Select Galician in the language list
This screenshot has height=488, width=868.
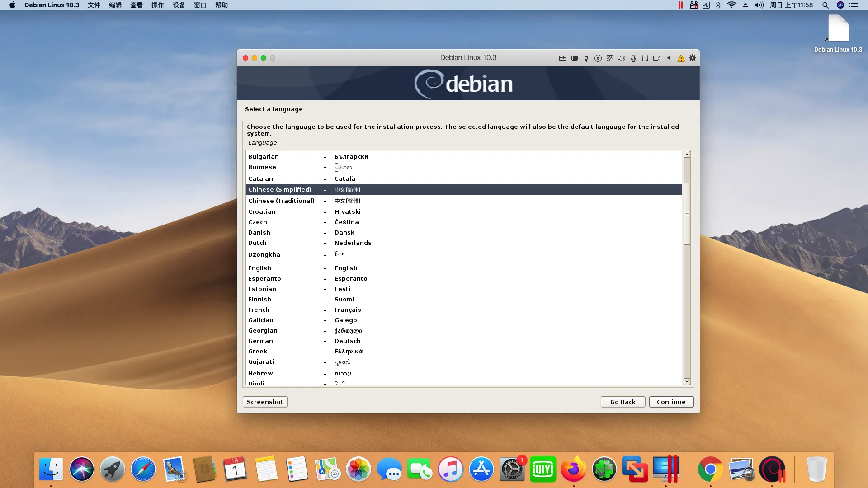(464, 320)
